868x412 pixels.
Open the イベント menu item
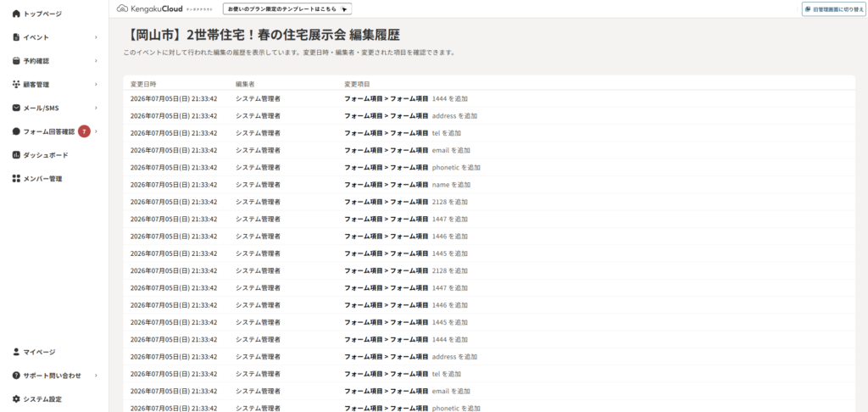point(36,37)
